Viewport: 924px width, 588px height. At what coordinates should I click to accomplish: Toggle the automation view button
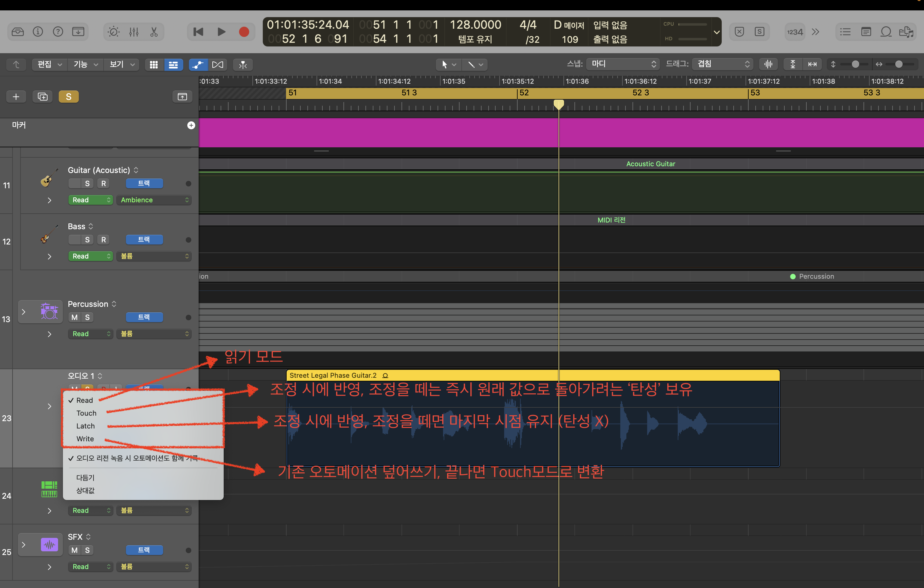pos(198,64)
